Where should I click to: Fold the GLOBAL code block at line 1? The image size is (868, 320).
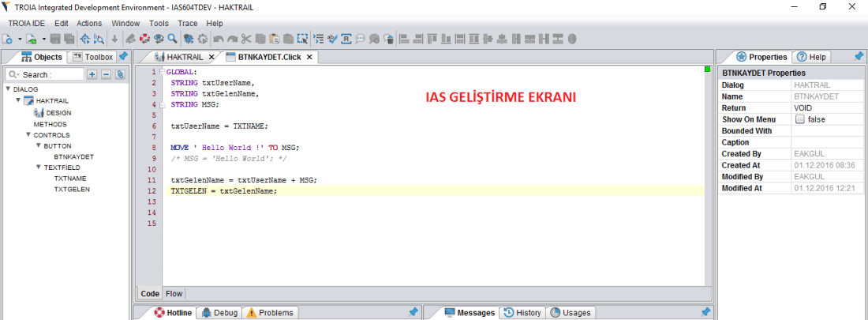point(163,72)
